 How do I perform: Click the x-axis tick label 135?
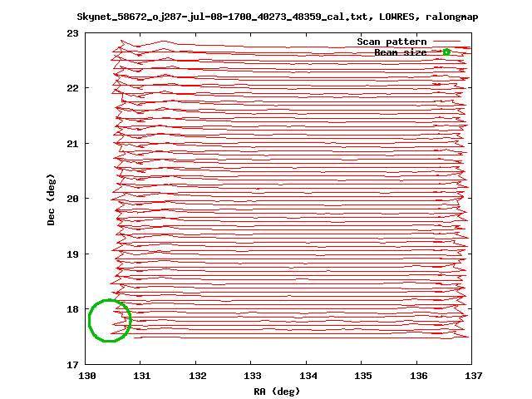pyautogui.click(x=363, y=376)
